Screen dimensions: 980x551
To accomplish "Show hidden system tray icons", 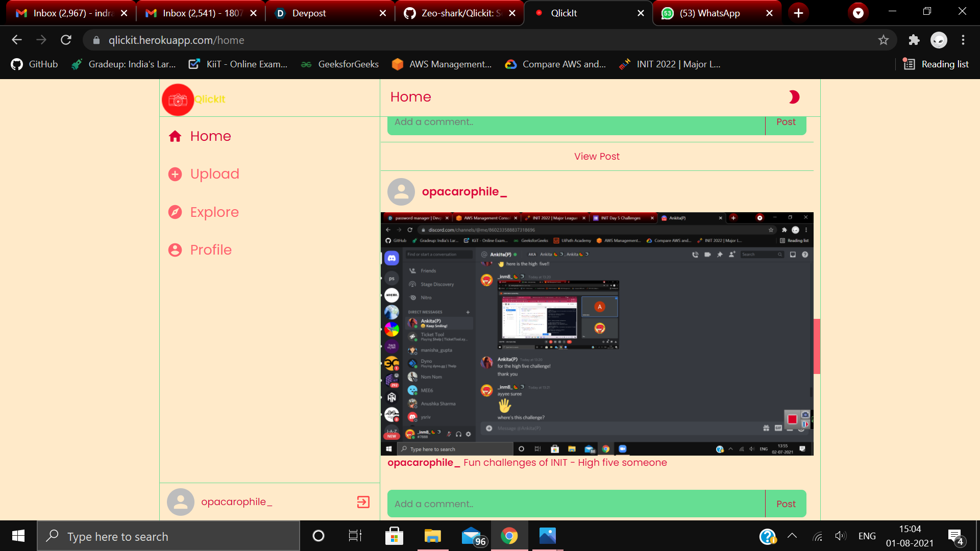I will pyautogui.click(x=792, y=536).
